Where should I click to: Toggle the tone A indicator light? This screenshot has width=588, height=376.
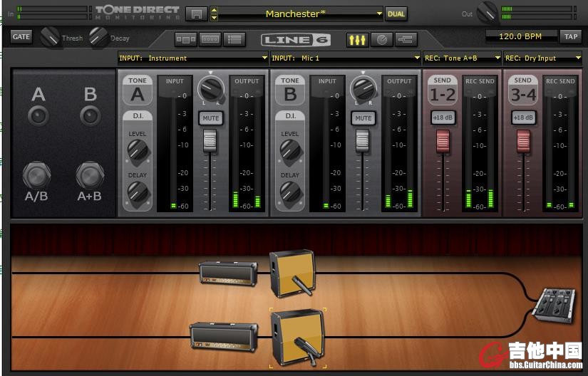point(38,115)
